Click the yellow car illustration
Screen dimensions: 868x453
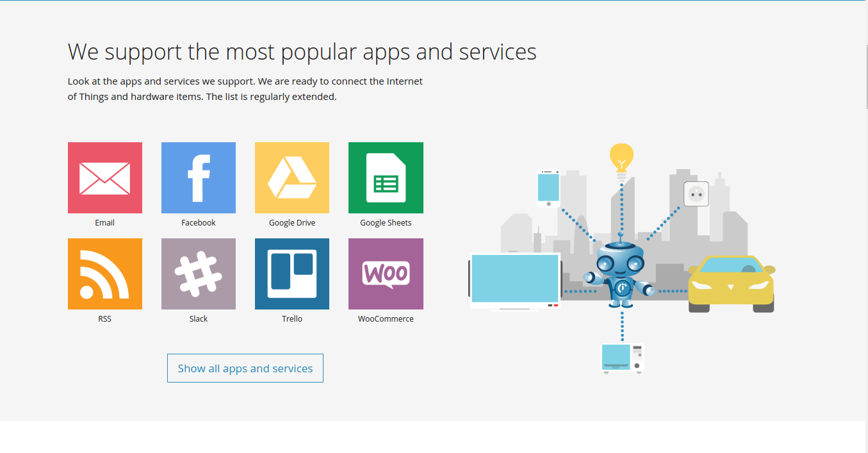(x=732, y=284)
